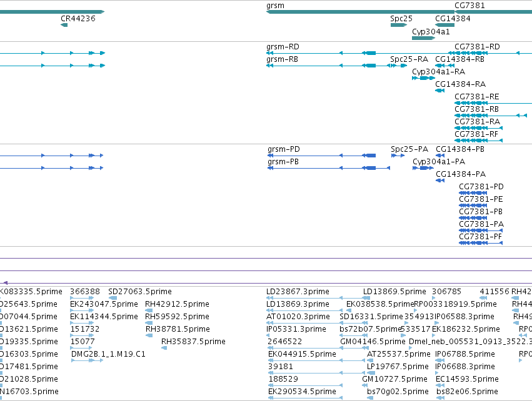Click the CG14384-PB protein label

[x=460, y=149]
